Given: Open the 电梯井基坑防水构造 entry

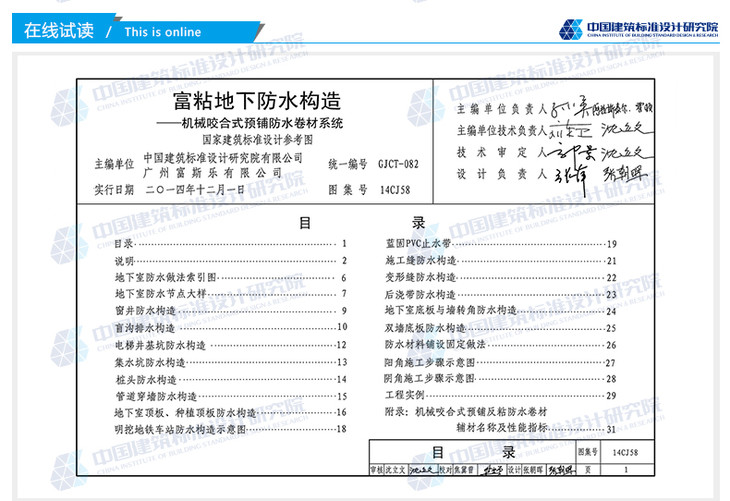Looking at the screenshot, I should coord(160,345).
